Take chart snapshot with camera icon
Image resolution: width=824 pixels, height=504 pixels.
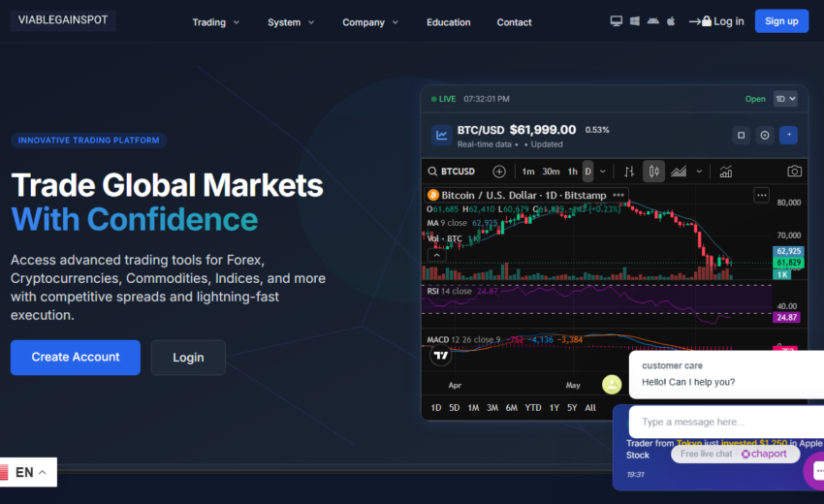(x=795, y=172)
